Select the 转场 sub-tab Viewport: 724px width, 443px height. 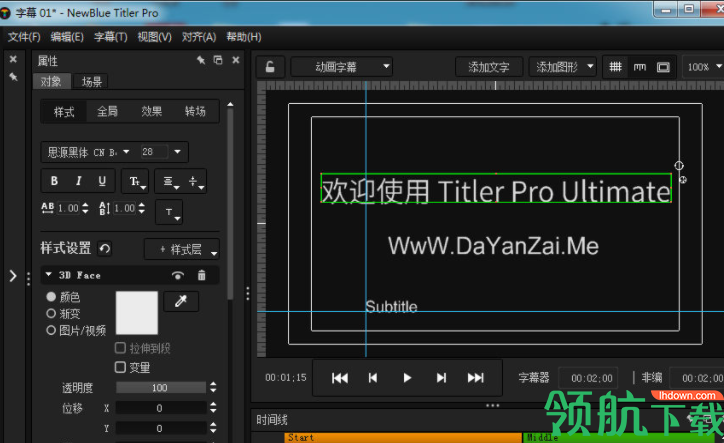click(195, 111)
